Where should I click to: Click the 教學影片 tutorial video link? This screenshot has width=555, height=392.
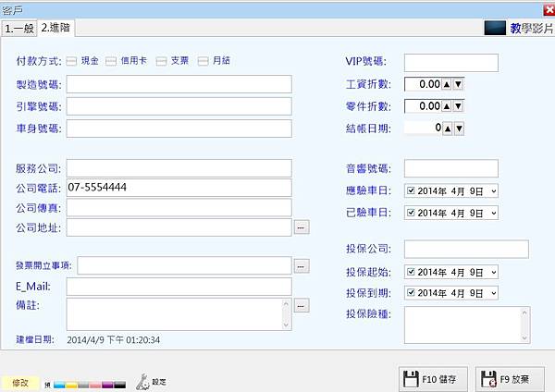point(531,29)
